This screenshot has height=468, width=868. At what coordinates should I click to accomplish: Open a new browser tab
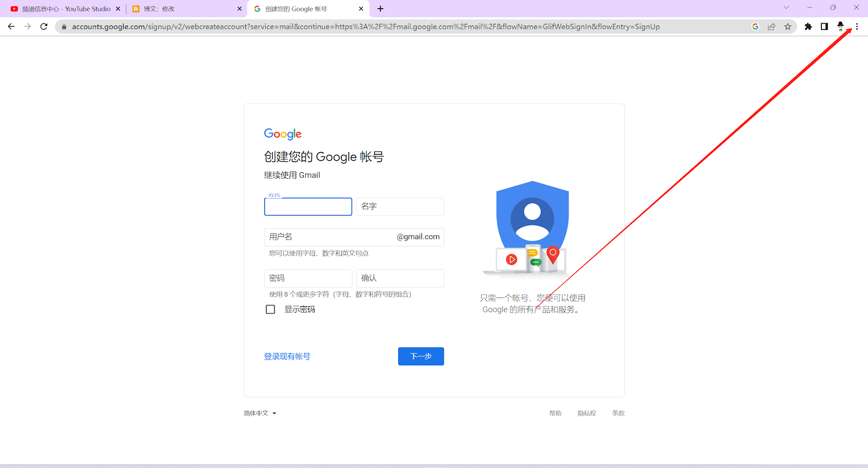[x=380, y=9]
